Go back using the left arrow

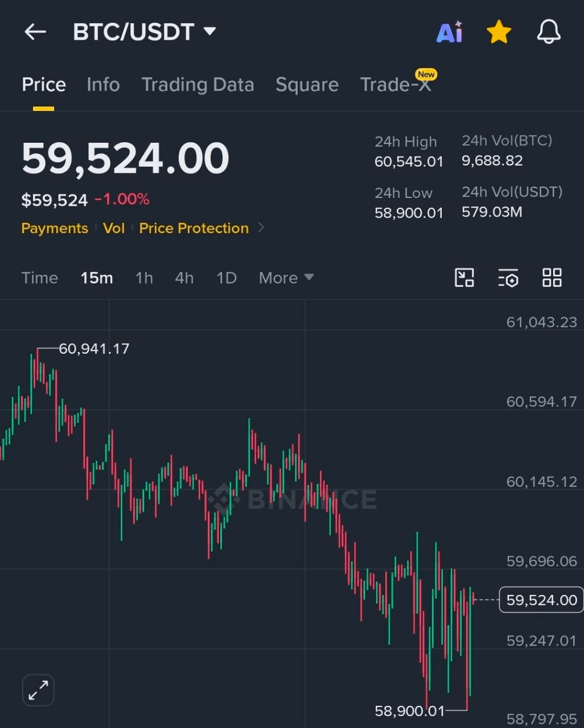pos(35,32)
